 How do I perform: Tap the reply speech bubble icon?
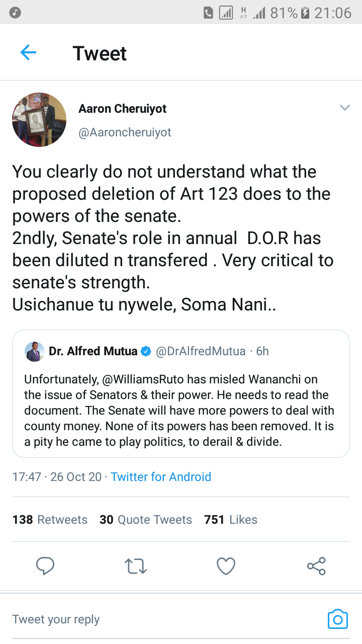[x=45, y=566]
